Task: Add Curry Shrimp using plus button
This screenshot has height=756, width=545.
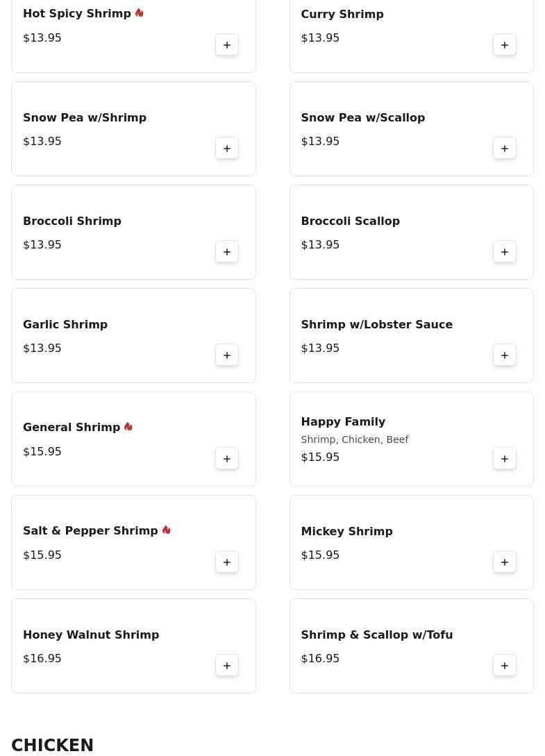Action: point(505,45)
